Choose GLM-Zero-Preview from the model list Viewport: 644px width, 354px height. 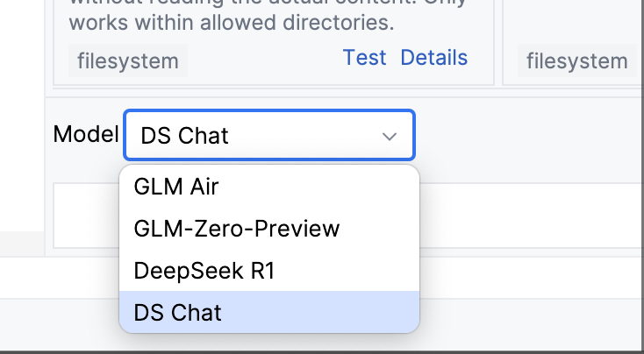click(x=269, y=229)
